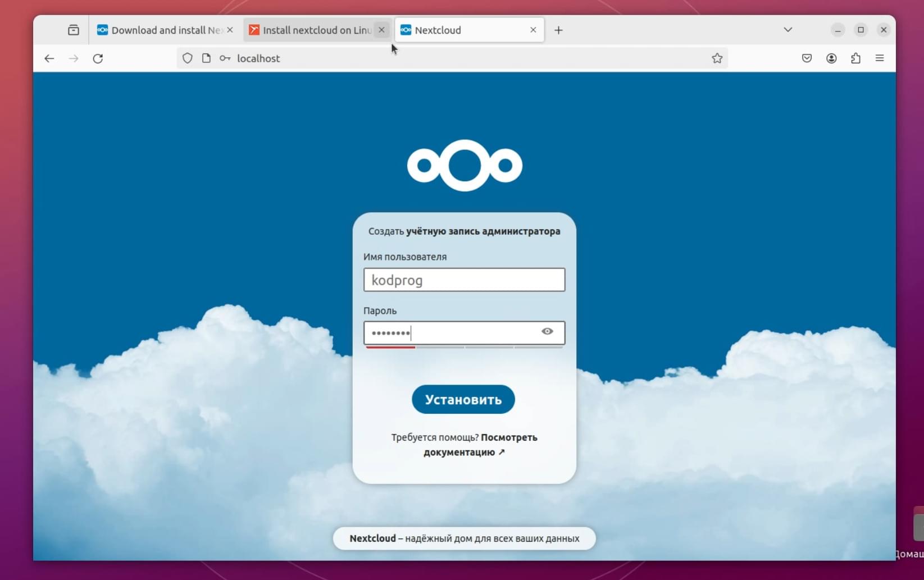
Task: Open the tracking protection shield icon
Action: coord(188,58)
